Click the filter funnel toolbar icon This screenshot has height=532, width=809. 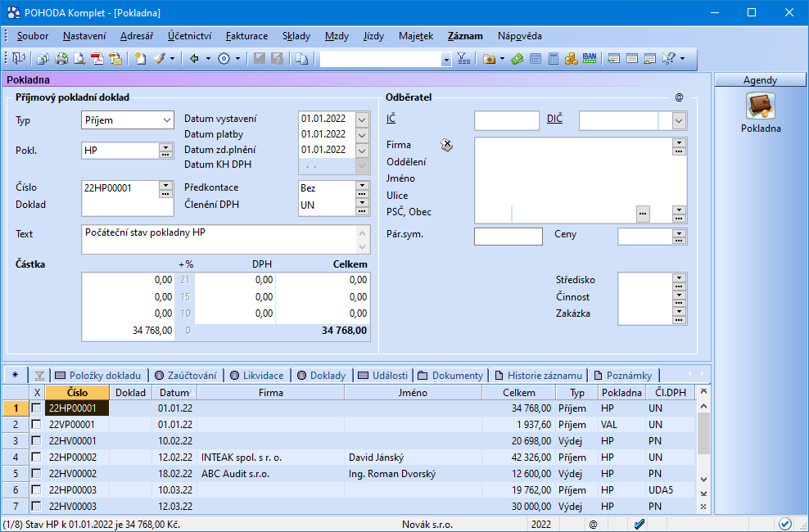[463, 59]
